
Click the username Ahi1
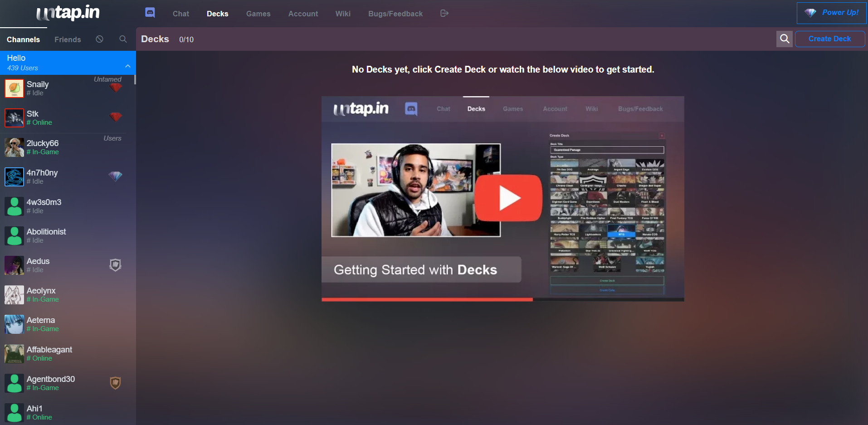pos(34,409)
